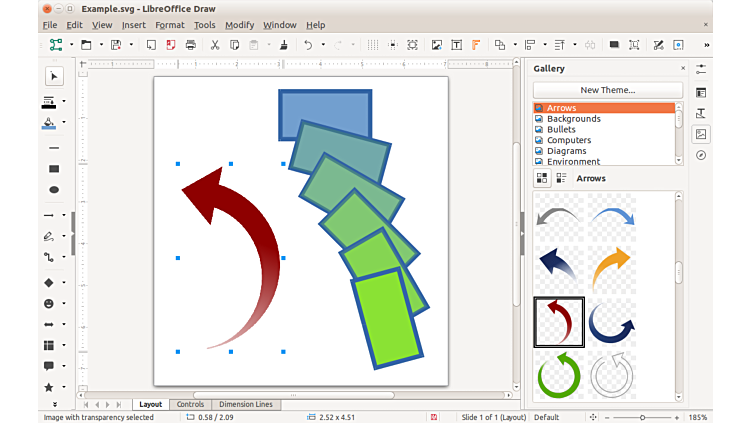Switch Gallery to detailed view
Viewport: 752px width, 423px height.
point(561,178)
